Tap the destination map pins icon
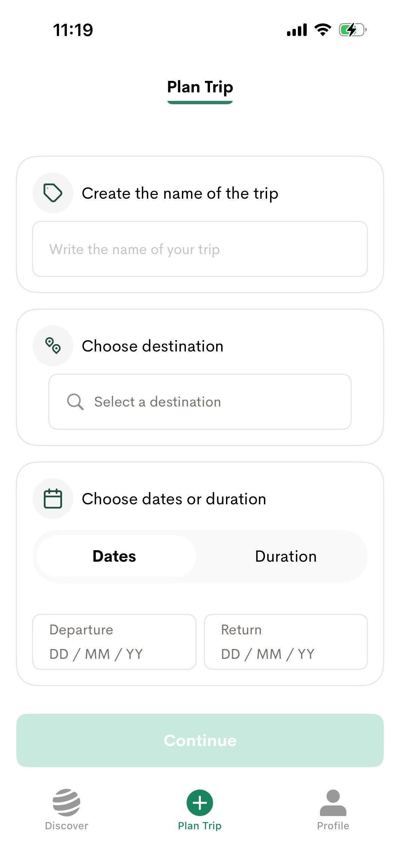Screen dimensions: 400x868 [x=53, y=346]
